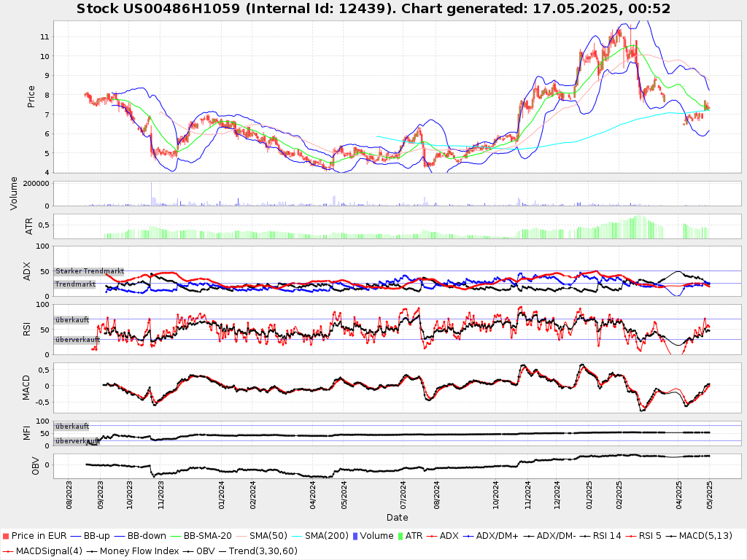This screenshot has width=747, height=560.
Task: Click the blue Volume legend swatch
Action: [x=355, y=536]
